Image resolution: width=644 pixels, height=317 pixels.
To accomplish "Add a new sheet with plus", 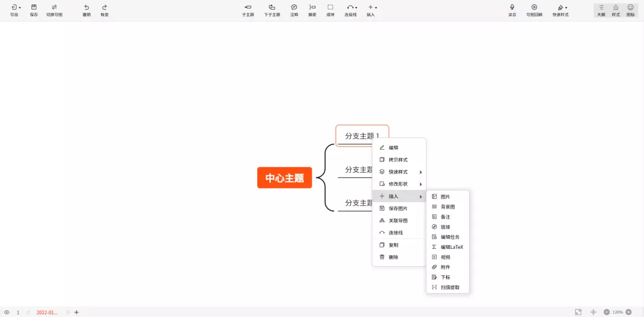I will 76,312.
